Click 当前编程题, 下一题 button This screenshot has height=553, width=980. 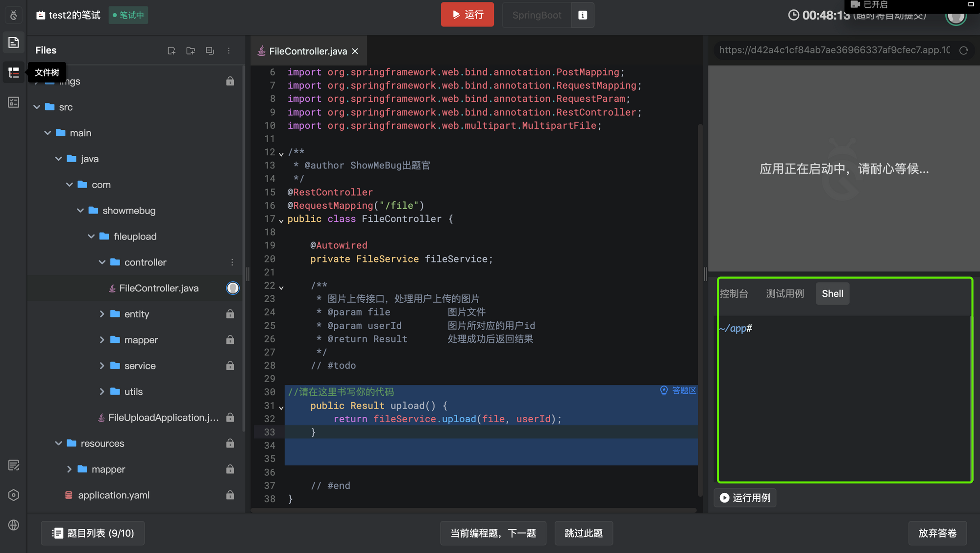[x=493, y=533]
